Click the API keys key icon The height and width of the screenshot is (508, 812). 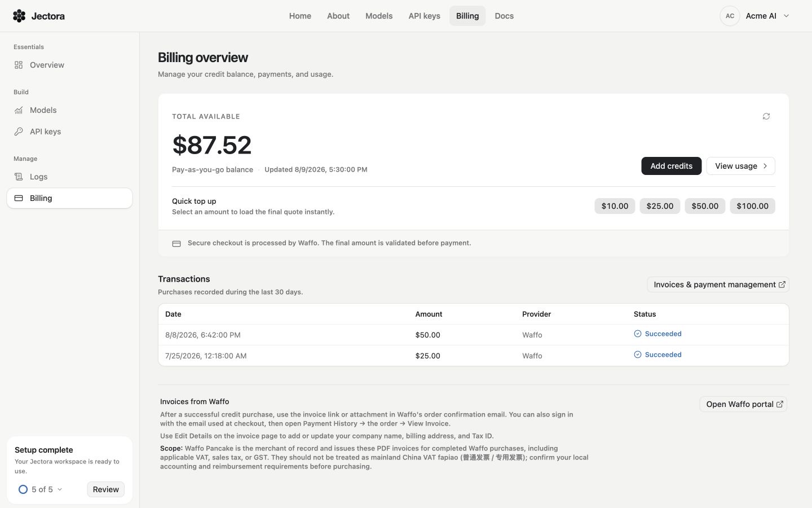[19, 132]
